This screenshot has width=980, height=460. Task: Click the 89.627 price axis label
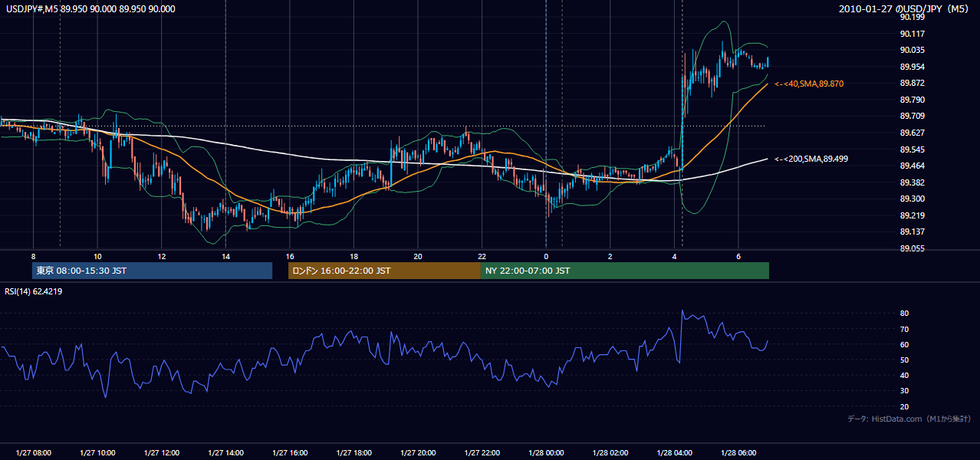[x=911, y=133]
